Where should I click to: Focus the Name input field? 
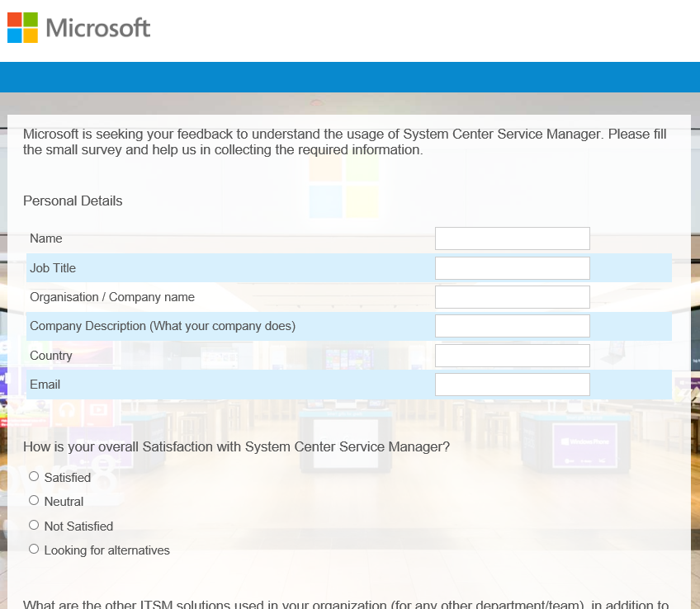[512, 238]
